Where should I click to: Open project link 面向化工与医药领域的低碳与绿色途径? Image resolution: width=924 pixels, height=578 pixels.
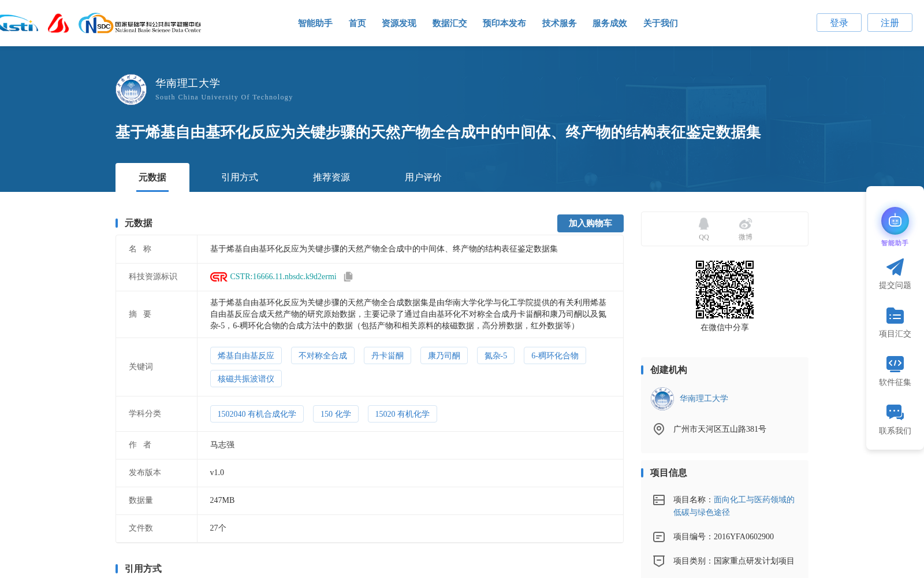[x=734, y=506]
